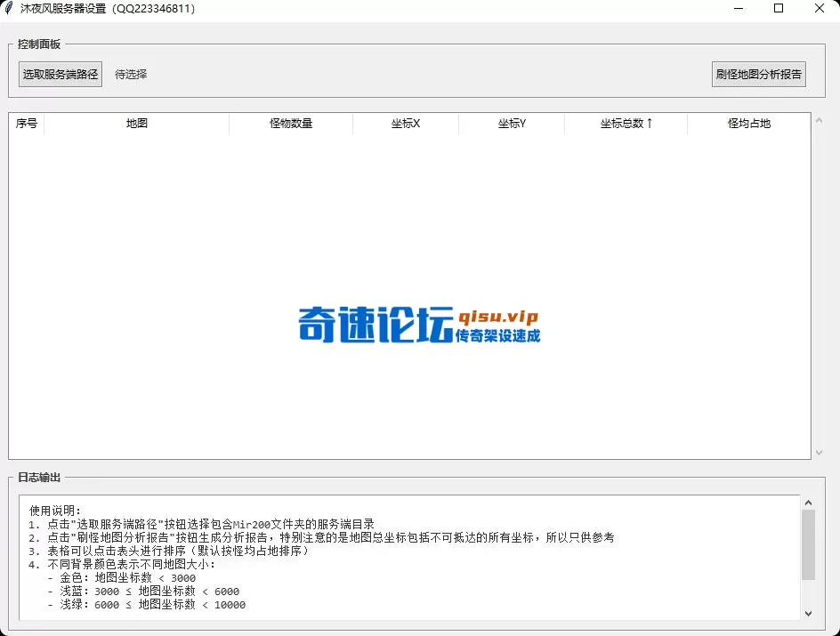Click the log scrollbar down arrow
Image resolution: width=840 pixels, height=636 pixels.
pyautogui.click(x=809, y=613)
